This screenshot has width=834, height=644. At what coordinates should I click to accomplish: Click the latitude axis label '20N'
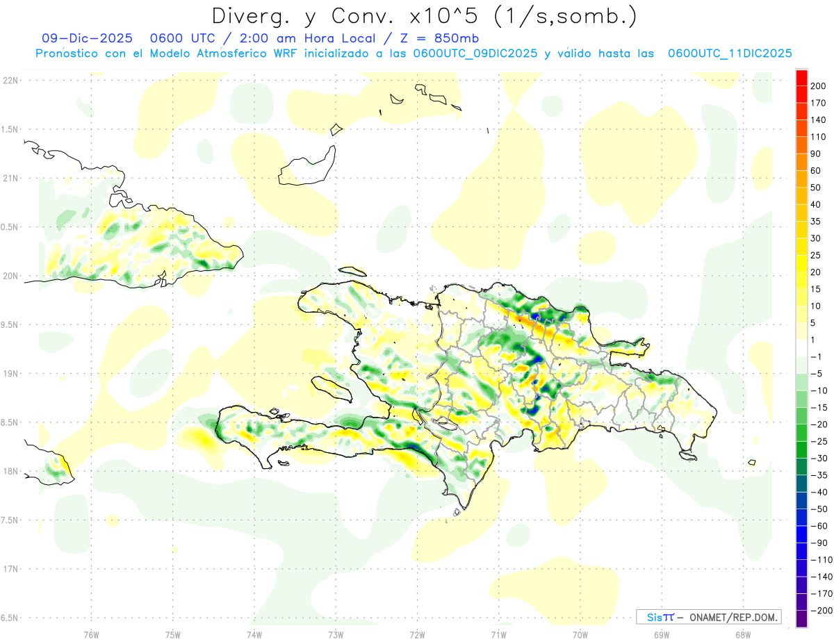click(10, 276)
